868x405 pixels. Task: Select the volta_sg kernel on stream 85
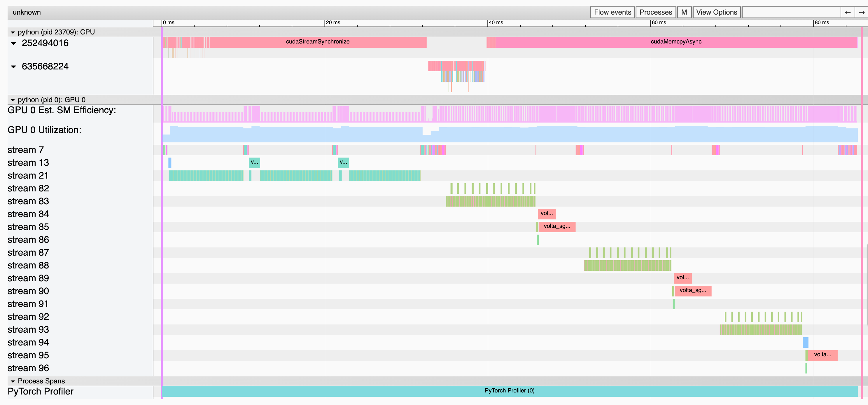click(557, 227)
